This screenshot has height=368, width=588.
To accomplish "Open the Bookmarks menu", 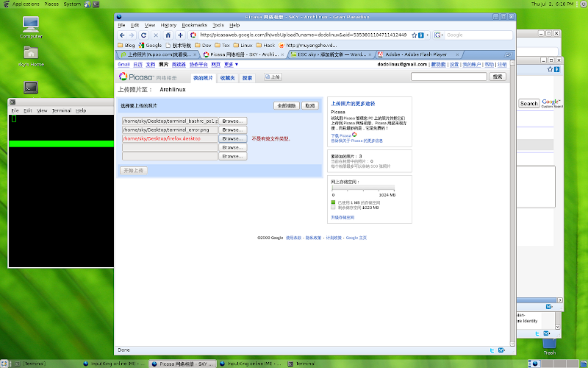I will (x=194, y=25).
